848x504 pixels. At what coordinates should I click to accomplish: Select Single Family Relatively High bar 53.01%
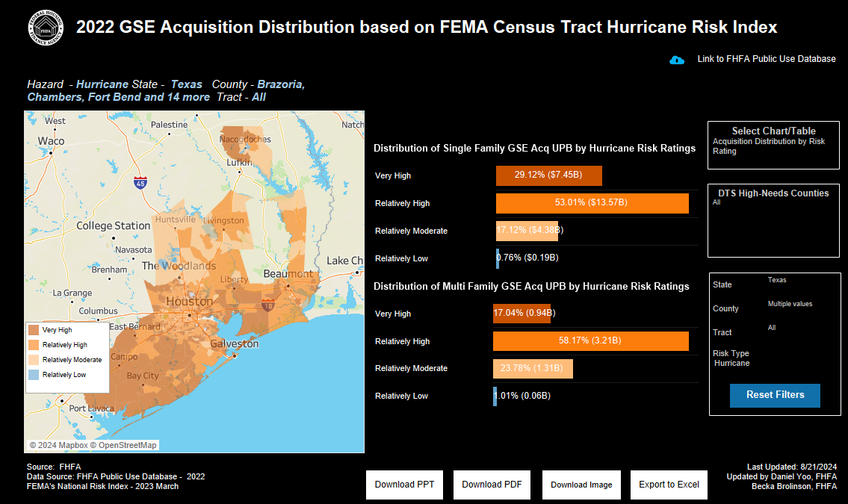[x=592, y=203]
